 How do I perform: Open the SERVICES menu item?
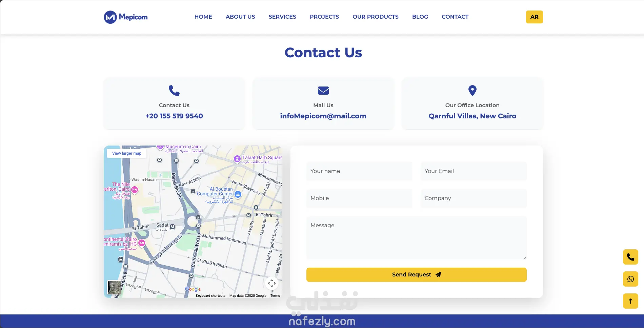[x=282, y=17]
